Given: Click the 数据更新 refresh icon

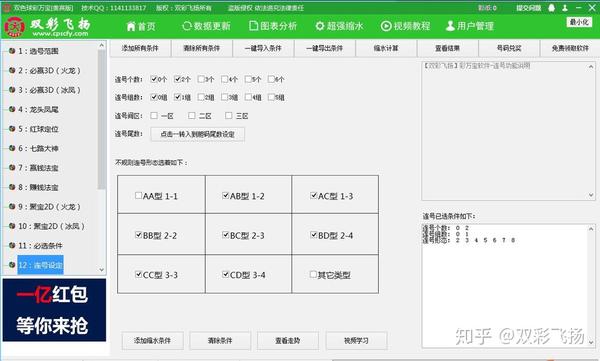Looking at the screenshot, I should coord(186,26).
